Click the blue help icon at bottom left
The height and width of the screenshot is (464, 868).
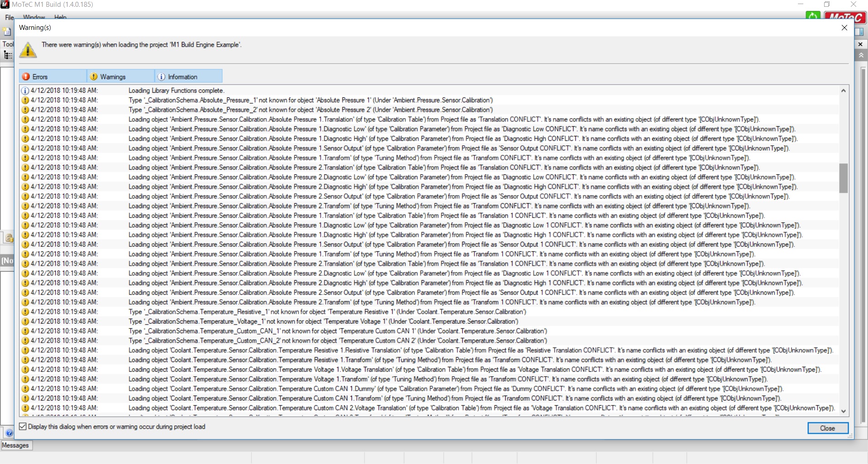(9, 433)
